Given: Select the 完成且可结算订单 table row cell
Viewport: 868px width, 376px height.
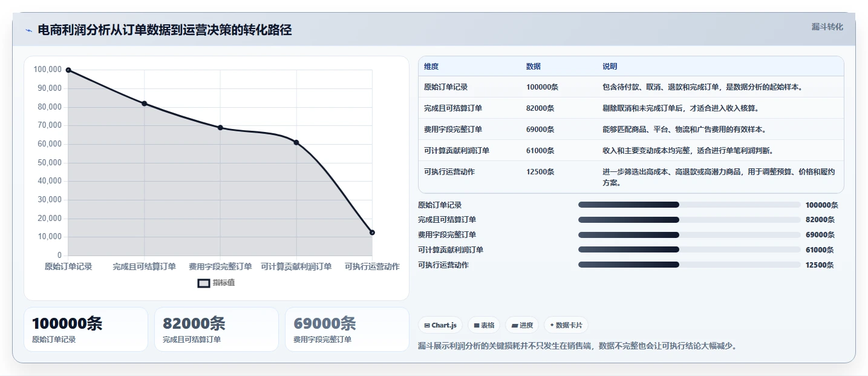Looking at the screenshot, I should 453,108.
